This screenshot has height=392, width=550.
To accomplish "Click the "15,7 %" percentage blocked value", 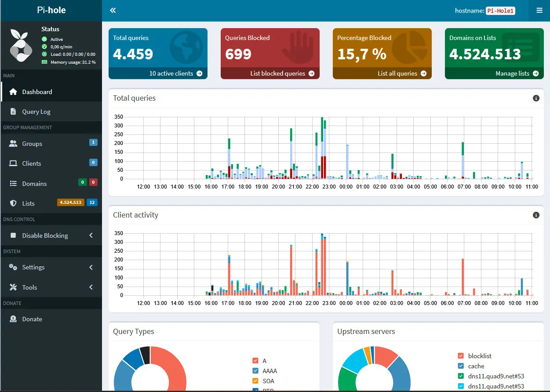I will click(362, 54).
